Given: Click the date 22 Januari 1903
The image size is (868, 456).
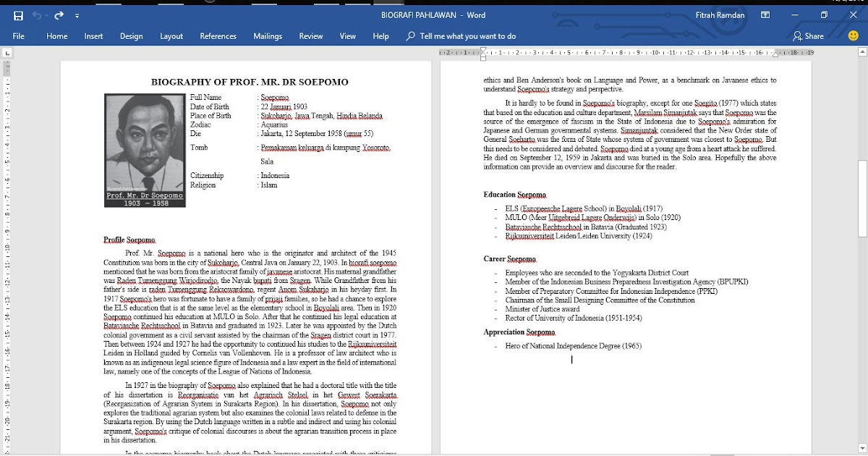Looking at the screenshot, I should tap(284, 106).
